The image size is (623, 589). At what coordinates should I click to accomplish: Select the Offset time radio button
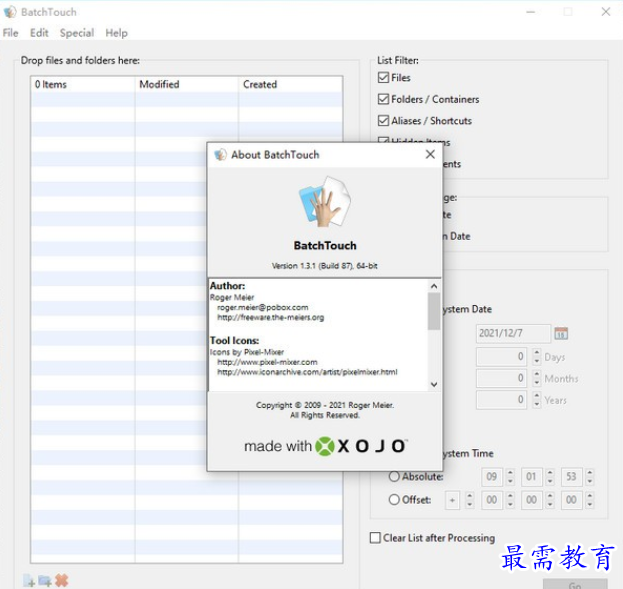[394, 499]
